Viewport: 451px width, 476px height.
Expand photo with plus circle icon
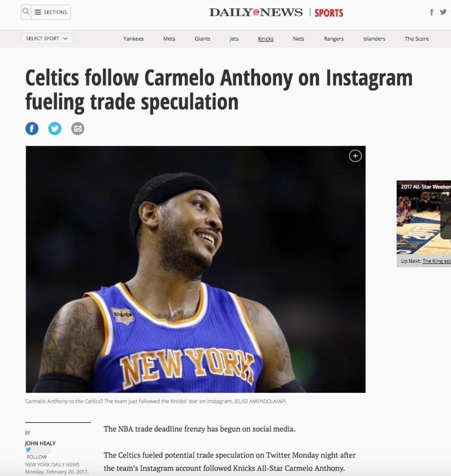pos(355,156)
